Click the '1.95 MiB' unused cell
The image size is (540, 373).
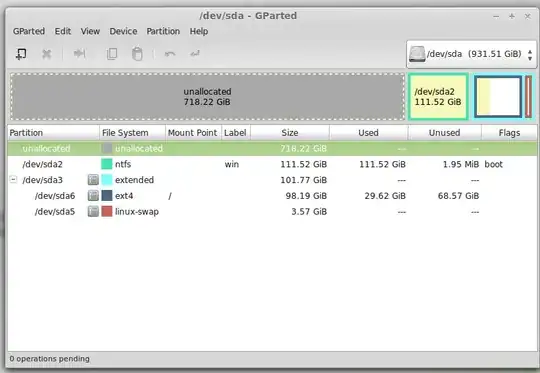tap(461, 164)
